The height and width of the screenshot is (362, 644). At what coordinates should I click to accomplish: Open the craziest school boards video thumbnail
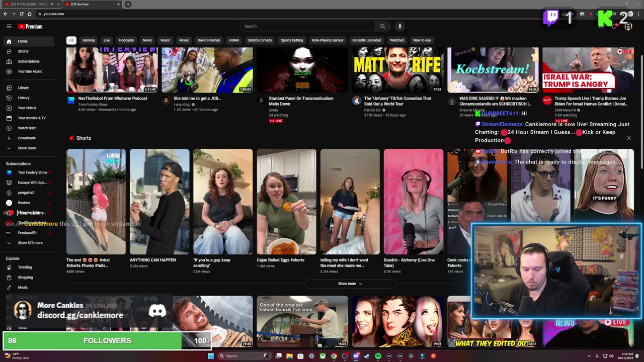[302, 321]
